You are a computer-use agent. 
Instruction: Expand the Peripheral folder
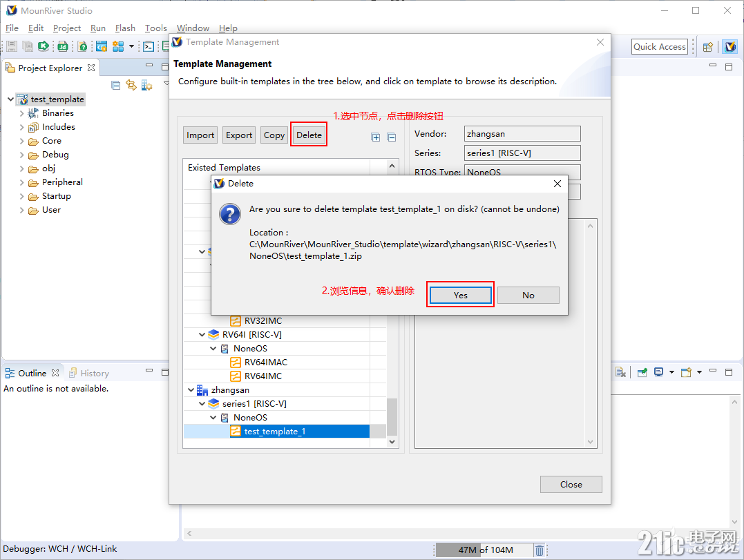coord(21,182)
